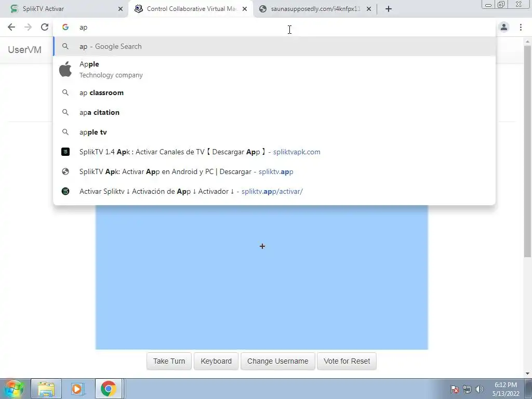Open the Action Center flag tray icon
Screen dimensions: 532x399
(454, 389)
